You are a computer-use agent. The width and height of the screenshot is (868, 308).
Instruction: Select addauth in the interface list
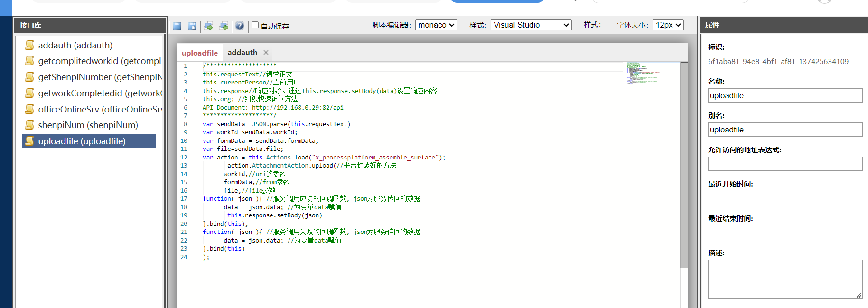pos(75,45)
